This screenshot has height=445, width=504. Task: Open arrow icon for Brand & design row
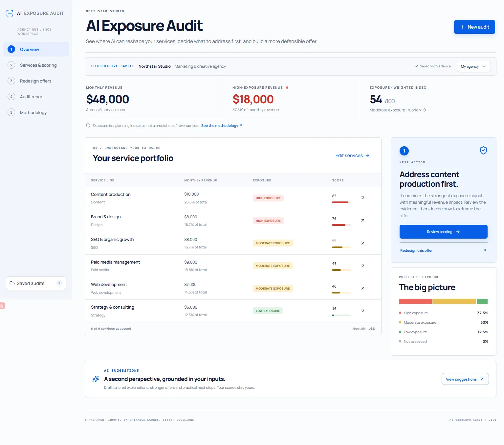[x=363, y=221]
